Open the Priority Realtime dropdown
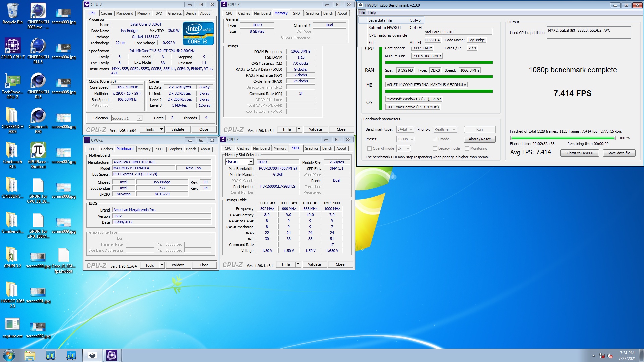 (x=445, y=129)
